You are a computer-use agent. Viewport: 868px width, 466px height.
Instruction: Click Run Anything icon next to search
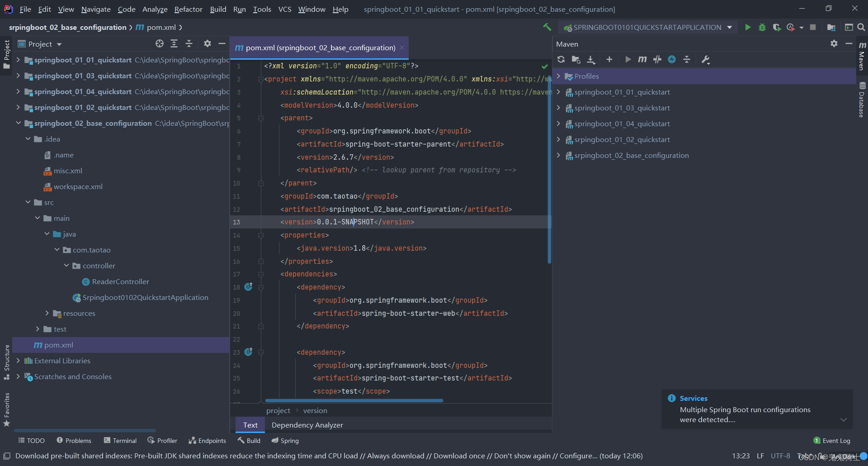[849, 27]
